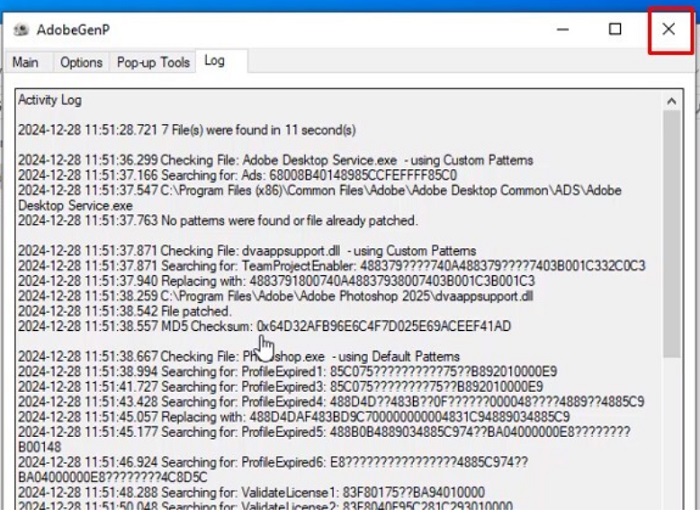Image resolution: width=700 pixels, height=517 pixels.
Task: Click the 'Searching for: TeamProjectEnabler' line
Action: coord(332,266)
